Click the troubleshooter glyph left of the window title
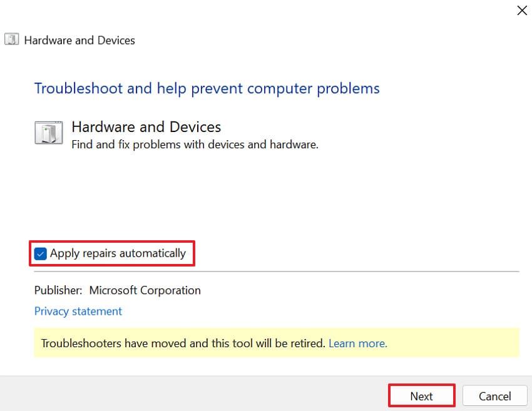Screen dimensions: 532x411 (12, 39)
